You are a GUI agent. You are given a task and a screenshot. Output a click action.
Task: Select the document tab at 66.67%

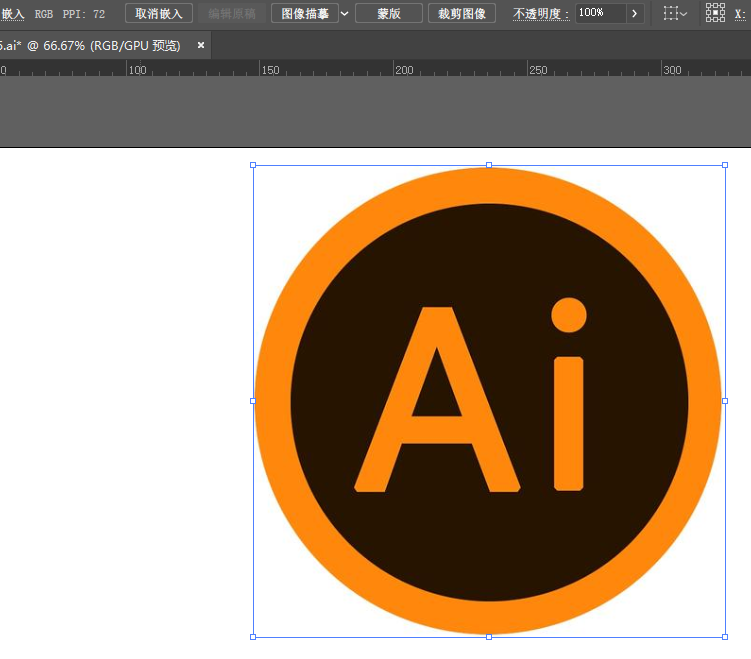pos(90,45)
